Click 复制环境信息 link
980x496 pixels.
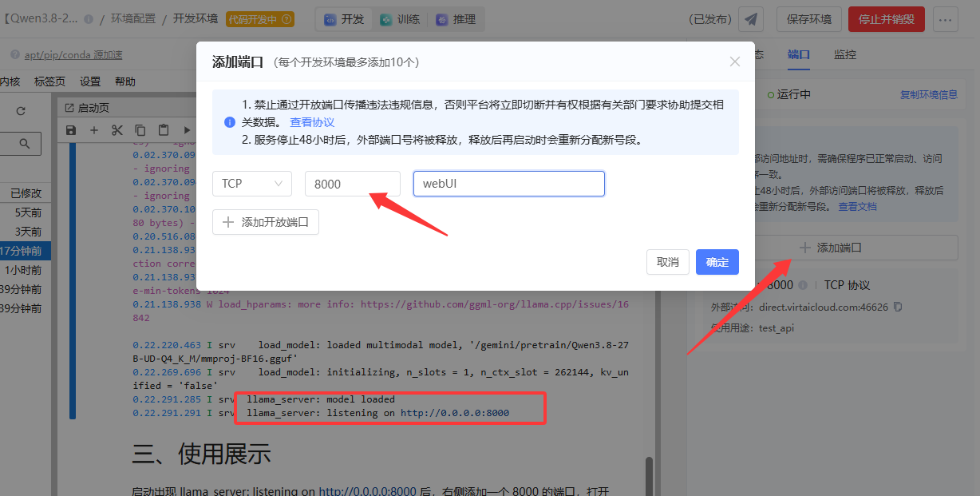coord(929,94)
